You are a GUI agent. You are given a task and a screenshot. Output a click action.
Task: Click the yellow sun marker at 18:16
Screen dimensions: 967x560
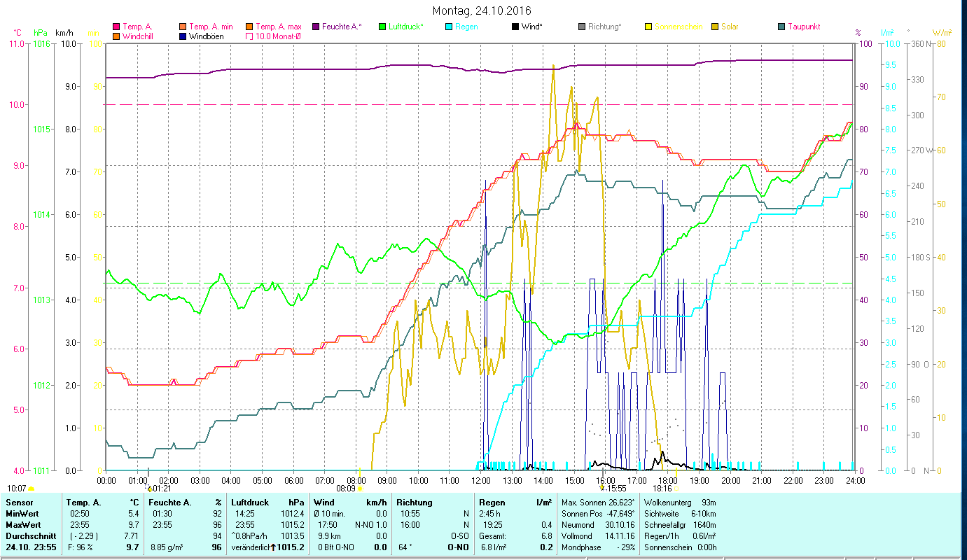coord(676,489)
